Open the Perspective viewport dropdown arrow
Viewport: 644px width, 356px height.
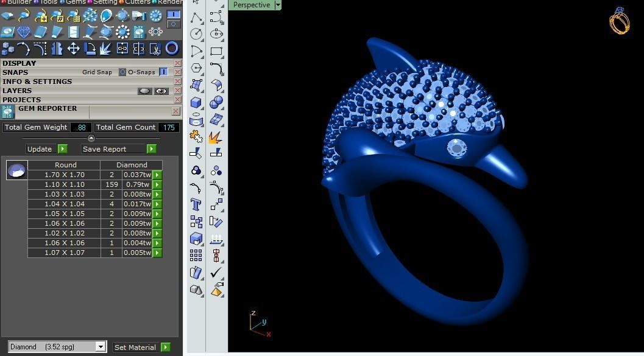tap(278, 5)
